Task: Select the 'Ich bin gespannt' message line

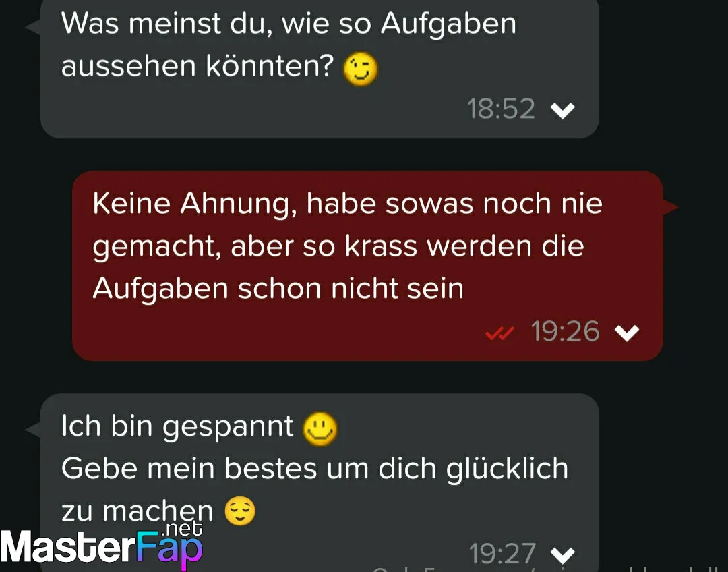Action: click(200, 428)
